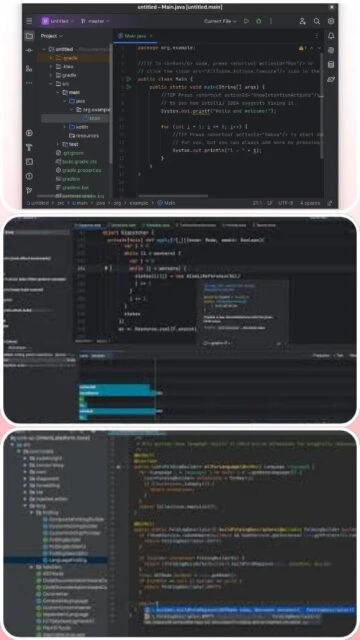Click the 4 spaces indent indicator
Image resolution: width=360 pixels, height=640 pixels.
click(x=310, y=203)
